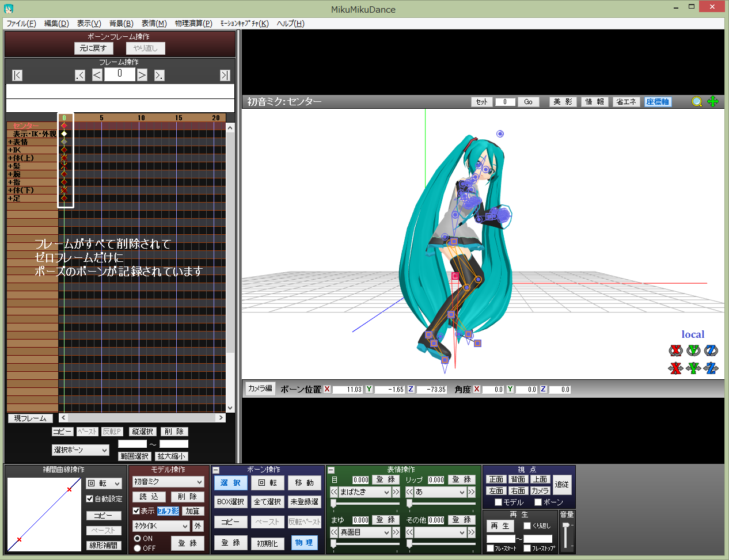The height and width of the screenshot is (560, 729).
Task: Click the red X move axis icon
Action: [675, 368]
